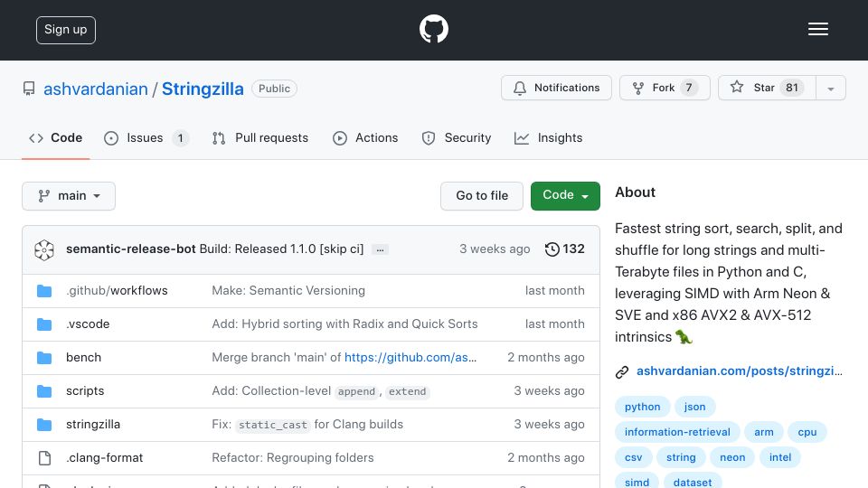Open 'Make: Semantic Versioning' commit message
This screenshot has width=868, height=488.
point(288,290)
